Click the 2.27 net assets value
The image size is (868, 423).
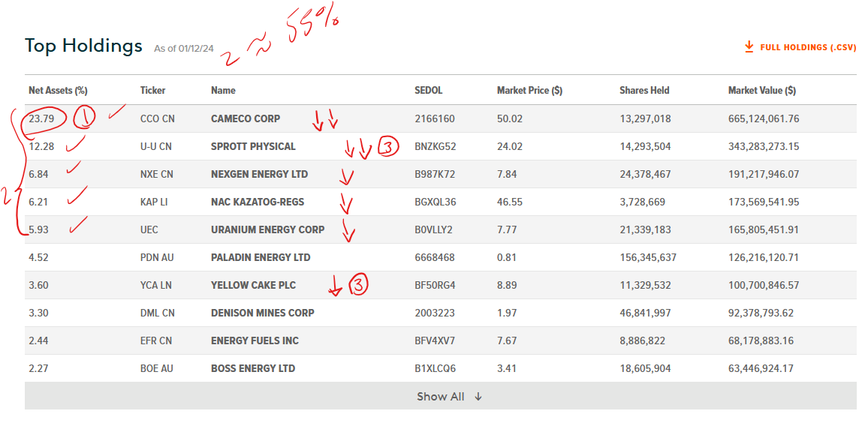pyautogui.click(x=38, y=368)
